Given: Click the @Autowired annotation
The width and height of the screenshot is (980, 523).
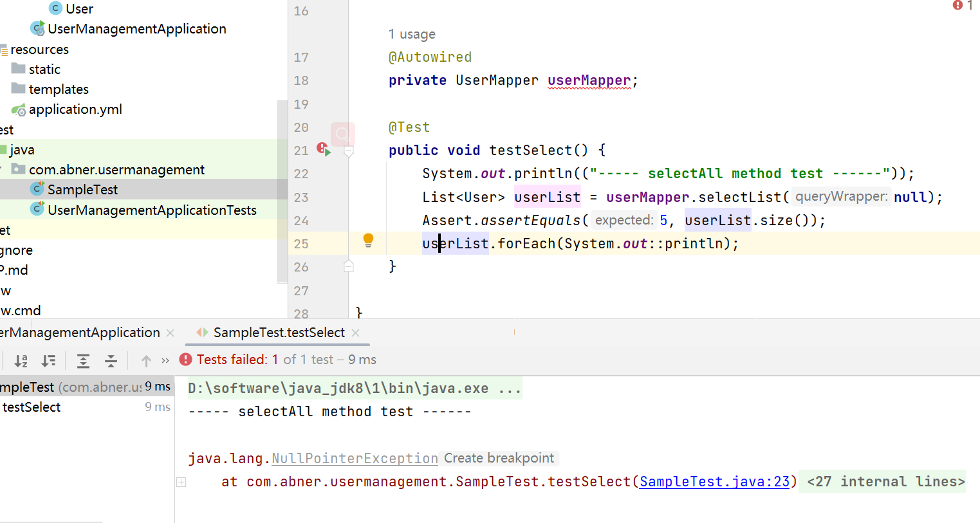Looking at the screenshot, I should (430, 57).
